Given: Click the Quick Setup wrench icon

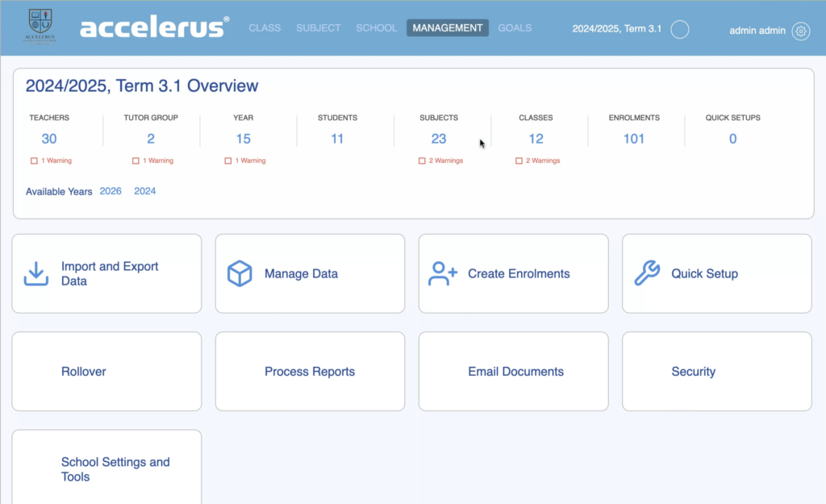Looking at the screenshot, I should (647, 274).
